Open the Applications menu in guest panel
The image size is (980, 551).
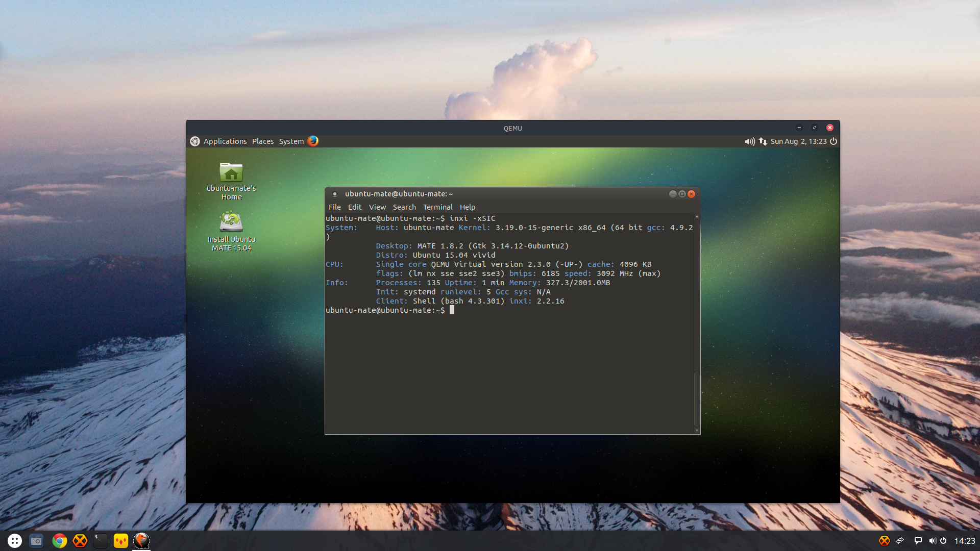pyautogui.click(x=225, y=141)
